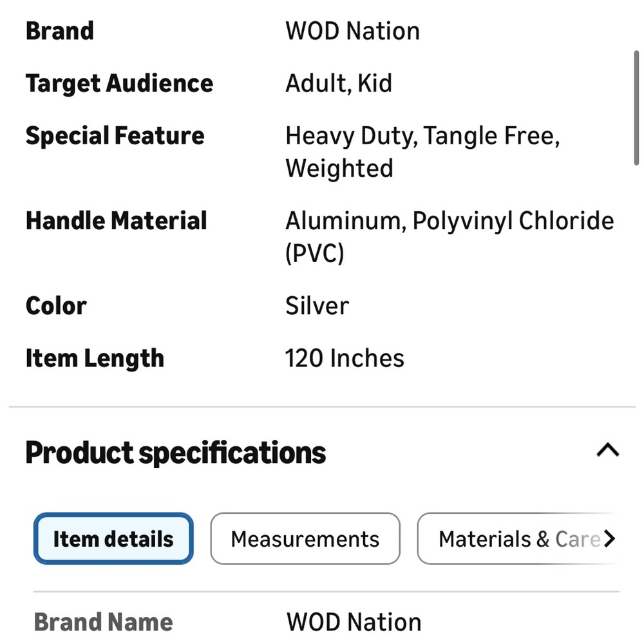Click the Color label
The width and height of the screenshot is (644, 644).
coord(56,306)
